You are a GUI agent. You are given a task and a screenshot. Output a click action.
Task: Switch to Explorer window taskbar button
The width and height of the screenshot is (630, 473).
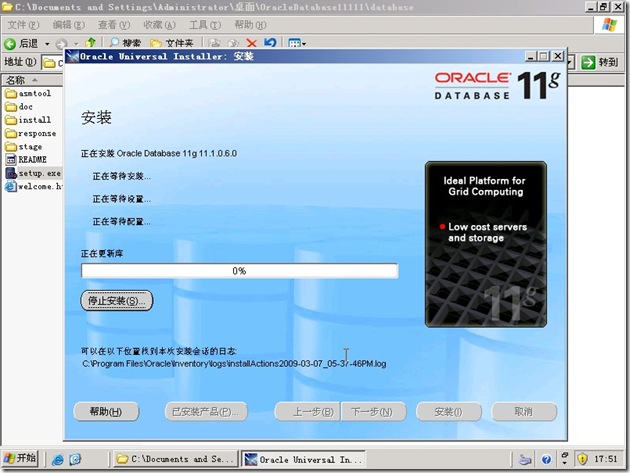coord(175,459)
